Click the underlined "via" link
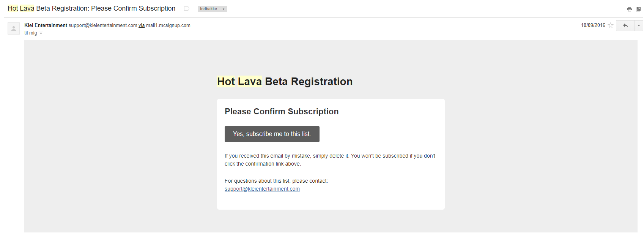Image resolution: width=644 pixels, height=237 pixels. 142,25
